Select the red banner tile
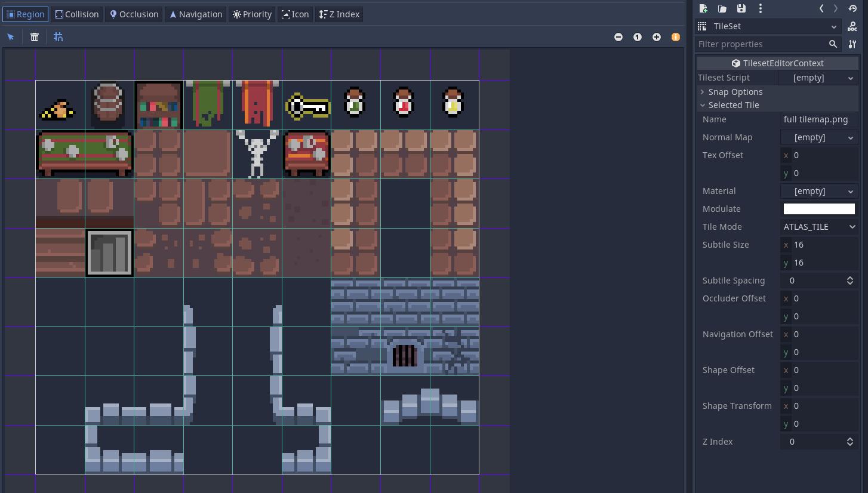This screenshot has height=493, width=868. pyautogui.click(x=257, y=106)
